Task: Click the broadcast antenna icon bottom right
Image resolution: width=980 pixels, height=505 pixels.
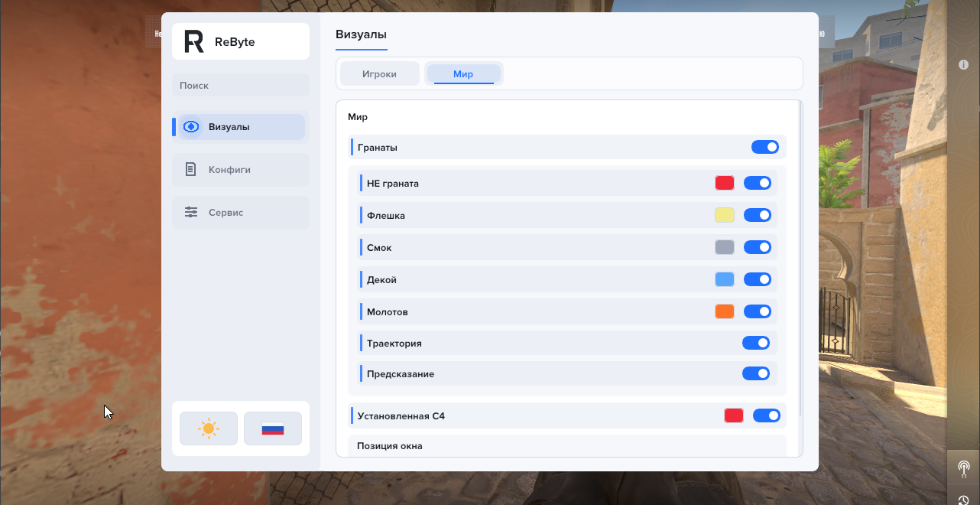Action: (x=964, y=467)
